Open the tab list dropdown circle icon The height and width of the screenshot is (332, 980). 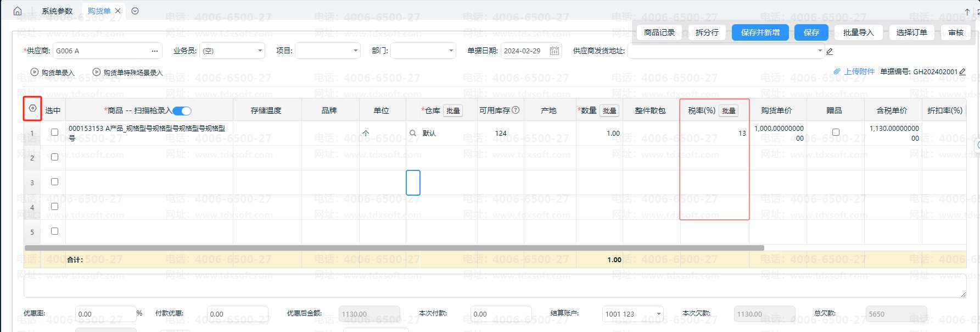click(x=135, y=11)
